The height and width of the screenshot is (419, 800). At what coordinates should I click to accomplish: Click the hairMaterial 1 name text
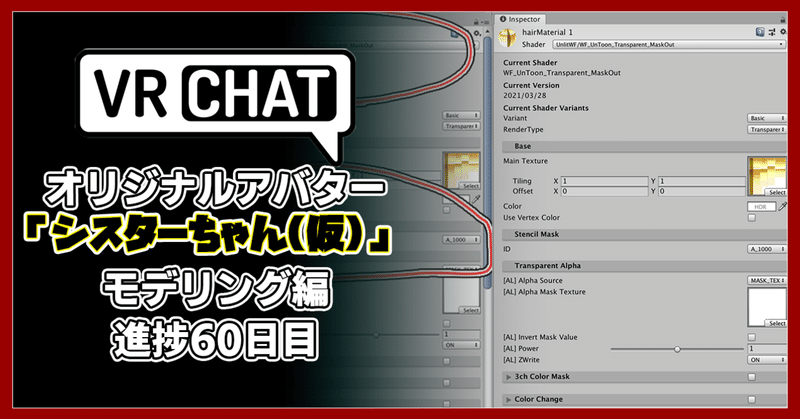[547, 32]
